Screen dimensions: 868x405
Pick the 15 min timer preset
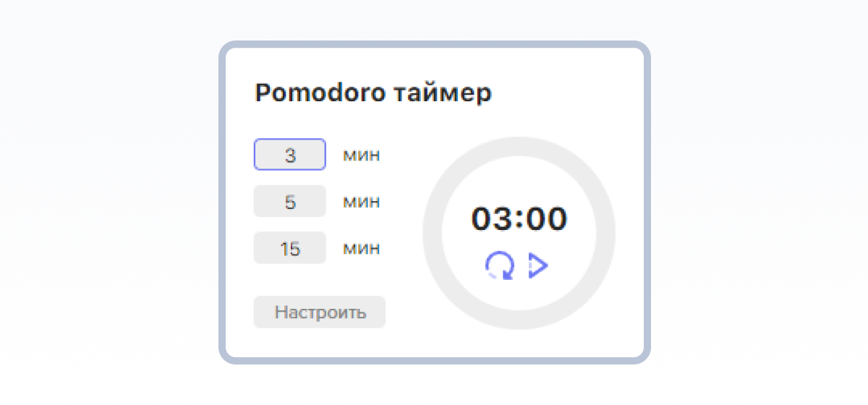pos(289,248)
